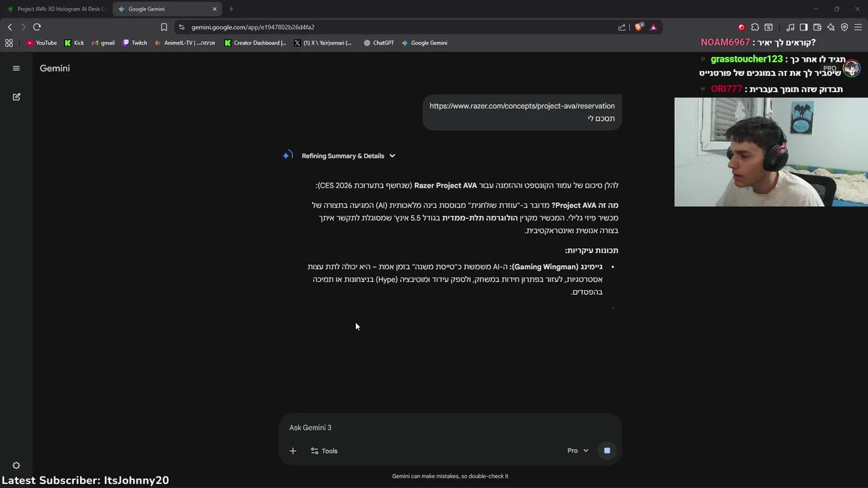Toggle the browser sidebar panel icon

pos(804,27)
